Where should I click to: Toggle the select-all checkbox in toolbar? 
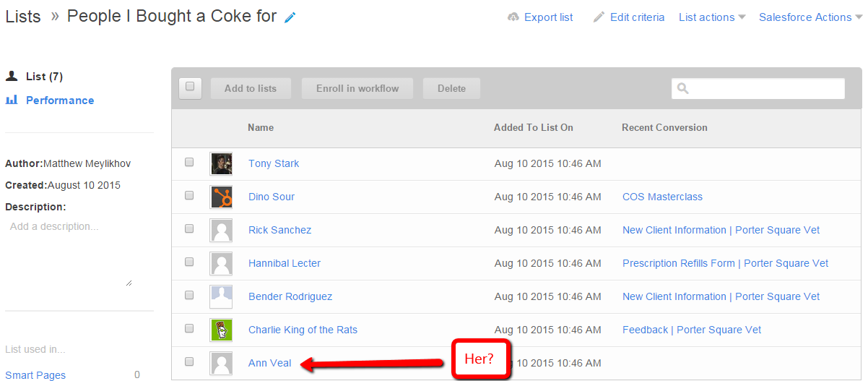point(190,87)
